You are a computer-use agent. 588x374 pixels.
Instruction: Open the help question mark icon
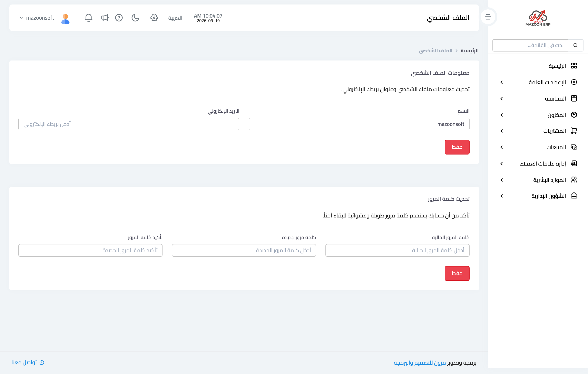[119, 18]
